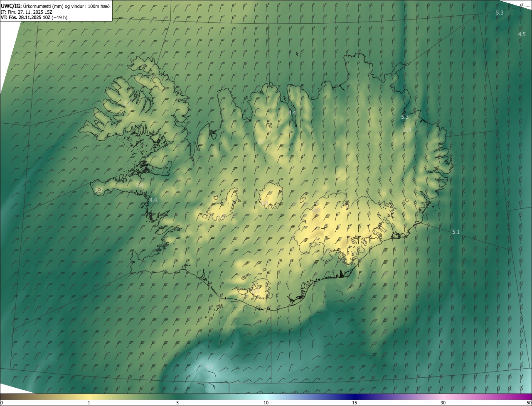Click the 2.0 value label at Snæfellsnes tip
The image size is (532, 406).
click(x=99, y=190)
